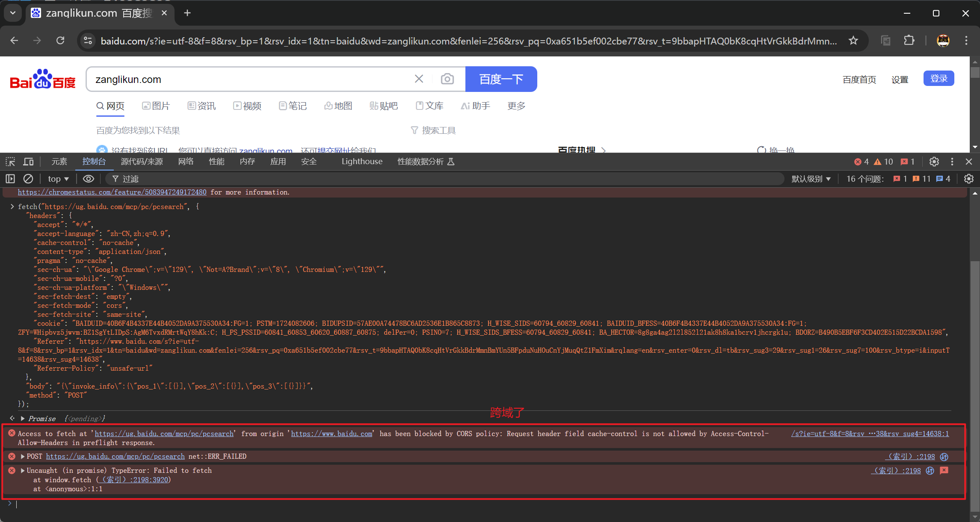The image size is (980, 522).
Task: Open the browser extensions icon
Action: click(909, 41)
